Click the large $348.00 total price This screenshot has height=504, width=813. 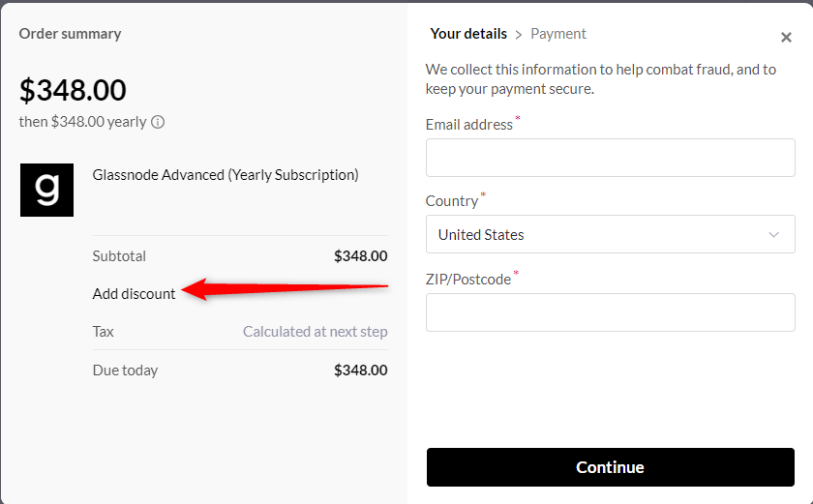point(73,90)
